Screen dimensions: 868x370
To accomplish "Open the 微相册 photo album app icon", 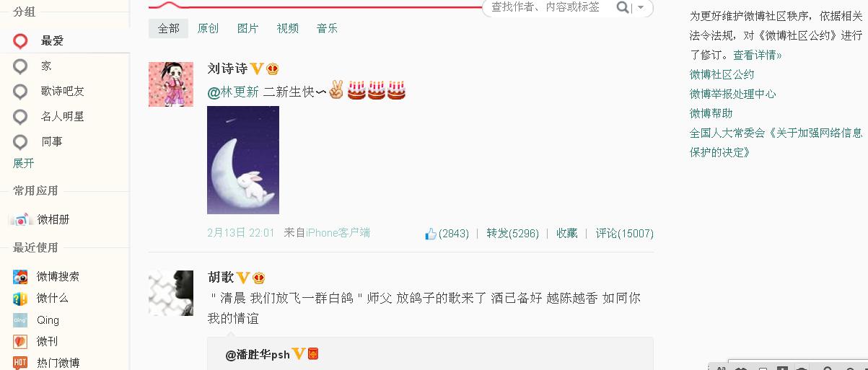I will point(21,219).
